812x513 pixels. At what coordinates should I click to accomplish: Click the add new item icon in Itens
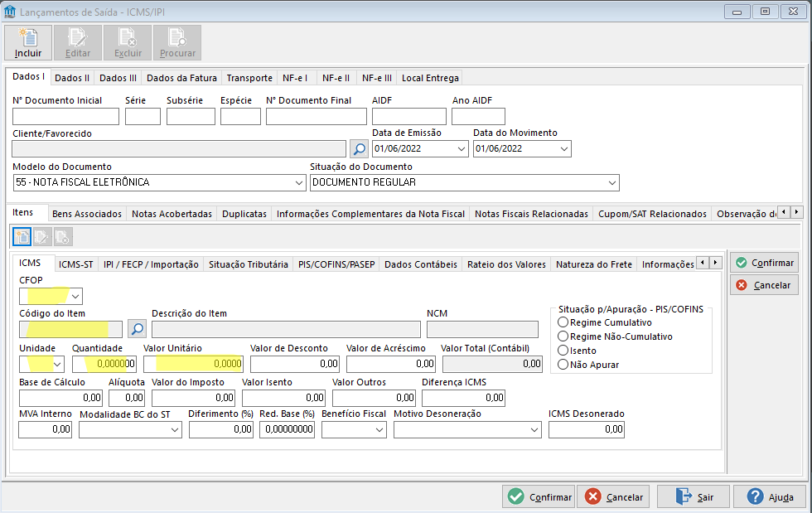pyautogui.click(x=22, y=237)
